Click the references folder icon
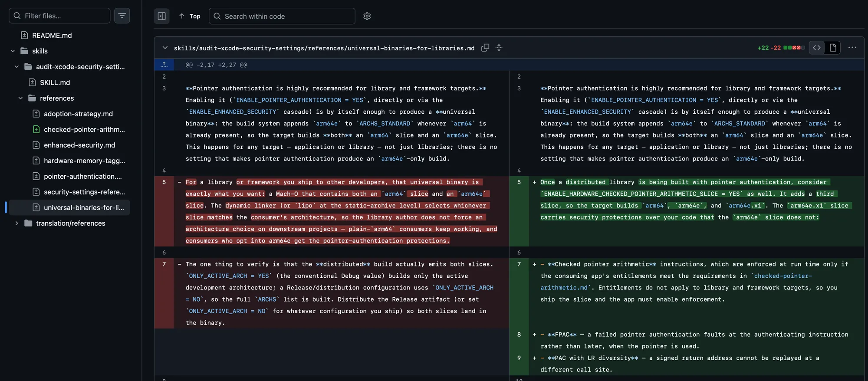Viewport: 868px width, 381px height. [32, 98]
